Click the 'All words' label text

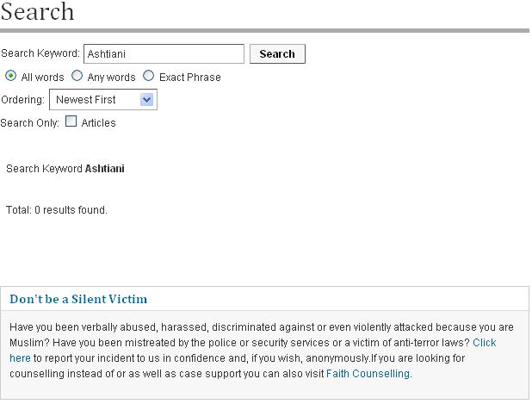[42, 78]
